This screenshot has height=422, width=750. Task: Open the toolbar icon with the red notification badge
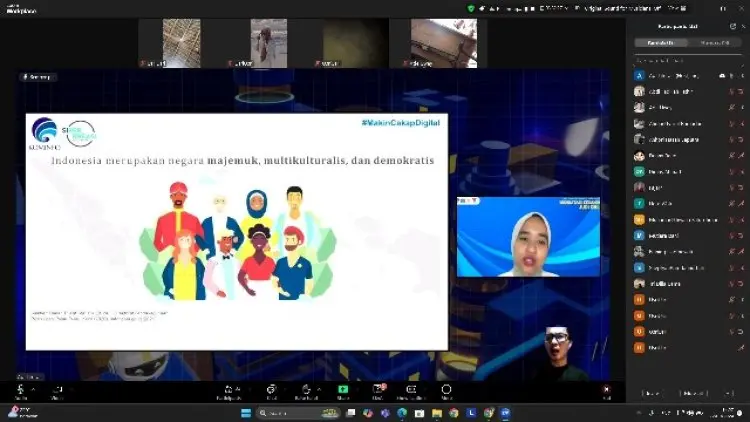tap(378, 391)
